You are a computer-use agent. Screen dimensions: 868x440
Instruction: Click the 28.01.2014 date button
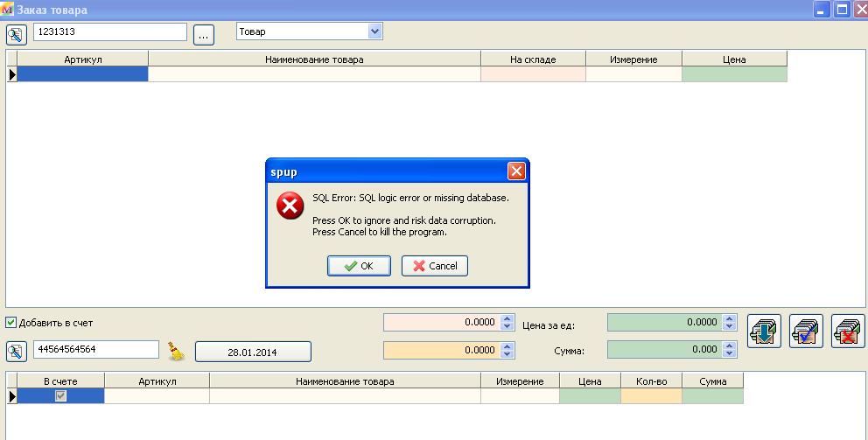point(252,352)
